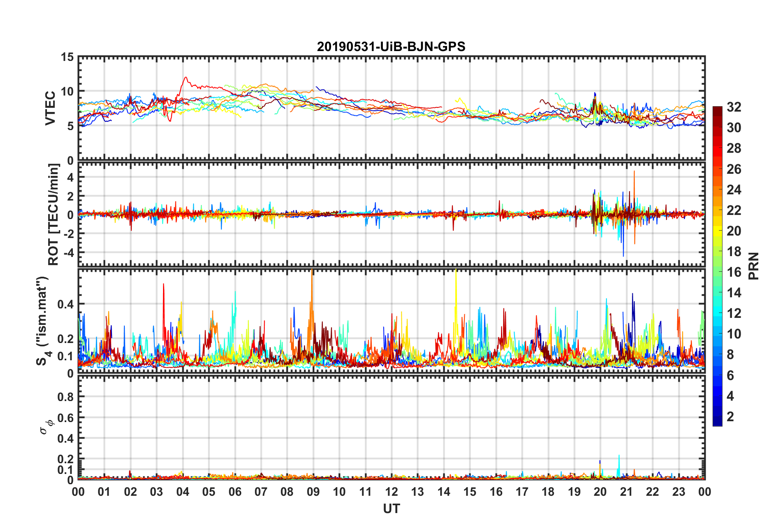
Task: Click colorbar tick label 24
Action: pos(734,190)
